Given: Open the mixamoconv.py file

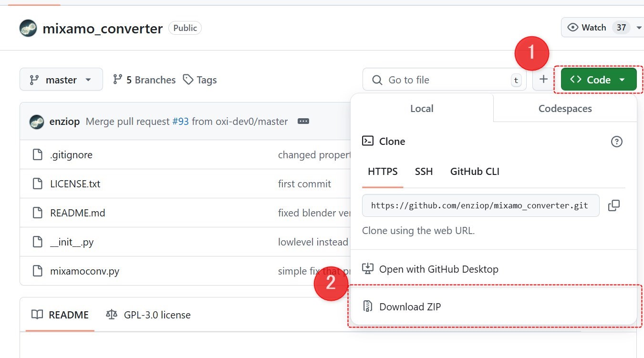Looking at the screenshot, I should [84, 271].
